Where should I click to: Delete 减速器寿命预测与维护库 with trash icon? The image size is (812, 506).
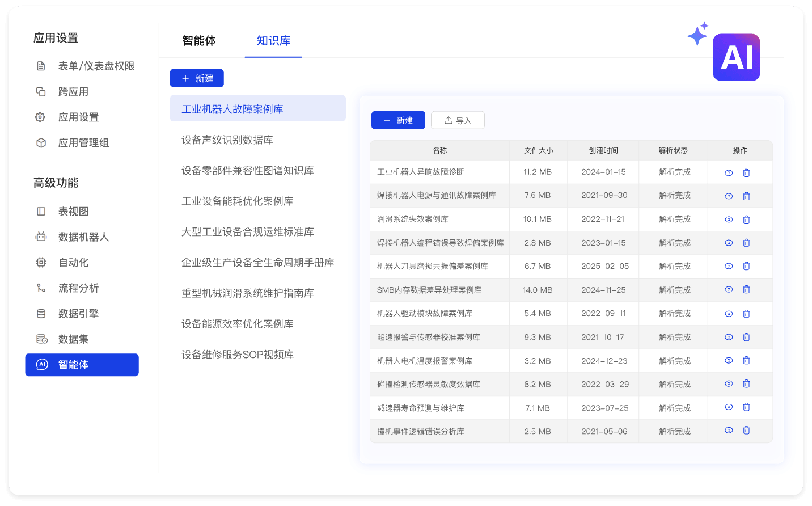click(x=746, y=407)
